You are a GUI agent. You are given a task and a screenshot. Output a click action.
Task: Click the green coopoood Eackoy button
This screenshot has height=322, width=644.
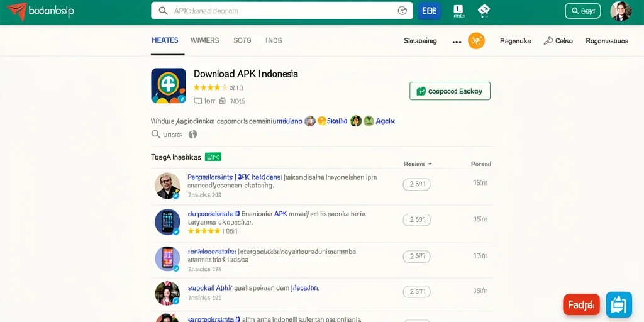[x=450, y=91]
